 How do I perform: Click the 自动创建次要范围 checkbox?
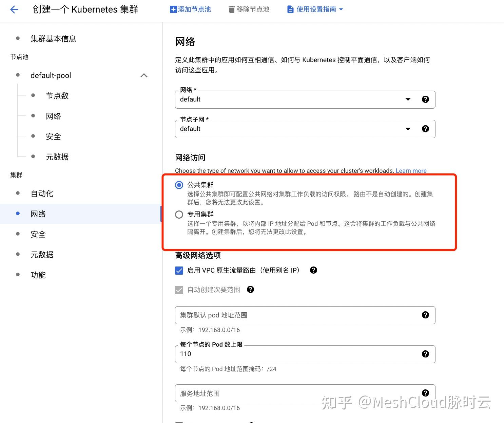[179, 290]
